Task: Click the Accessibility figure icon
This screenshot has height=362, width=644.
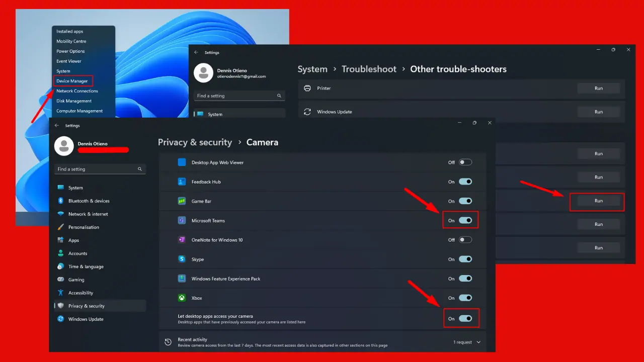Action: [x=61, y=293]
